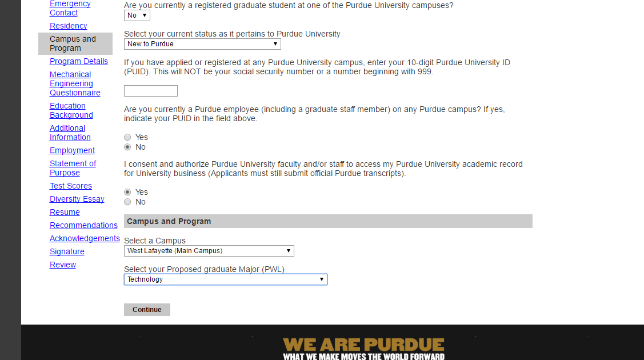Open the registered graduate student dropdown
This screenshot has height=360, width=644.
point(137,15)
